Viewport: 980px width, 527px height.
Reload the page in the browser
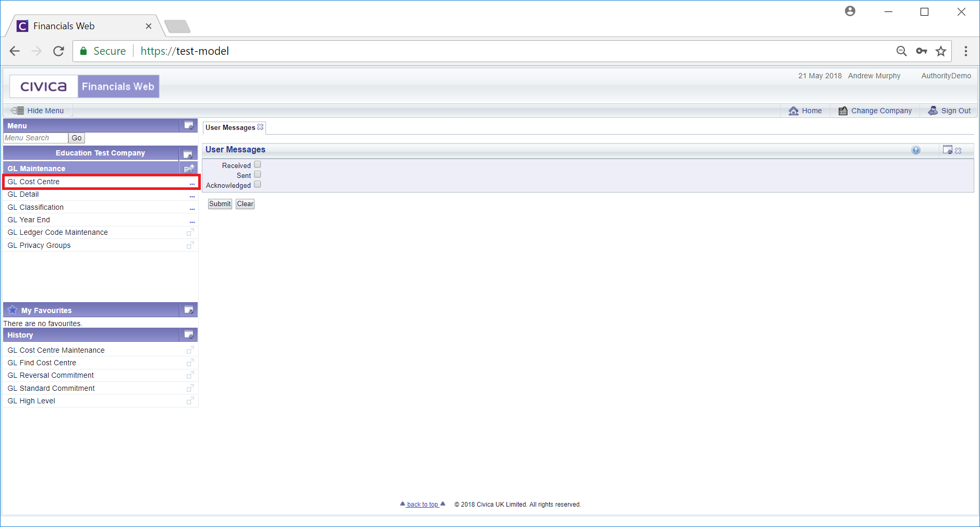coord(58,51)
